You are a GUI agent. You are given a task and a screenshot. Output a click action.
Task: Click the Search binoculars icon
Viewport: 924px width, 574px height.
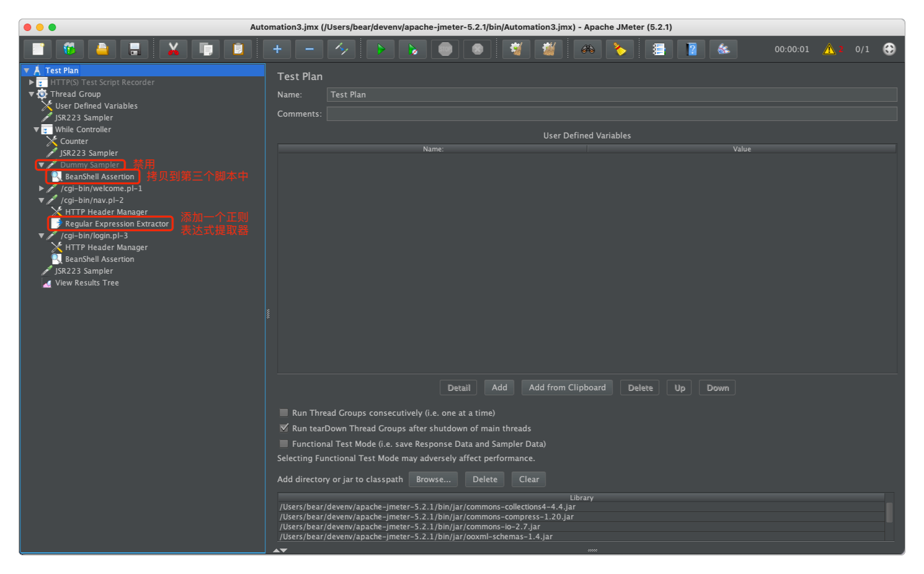click(x=587, y=49)
